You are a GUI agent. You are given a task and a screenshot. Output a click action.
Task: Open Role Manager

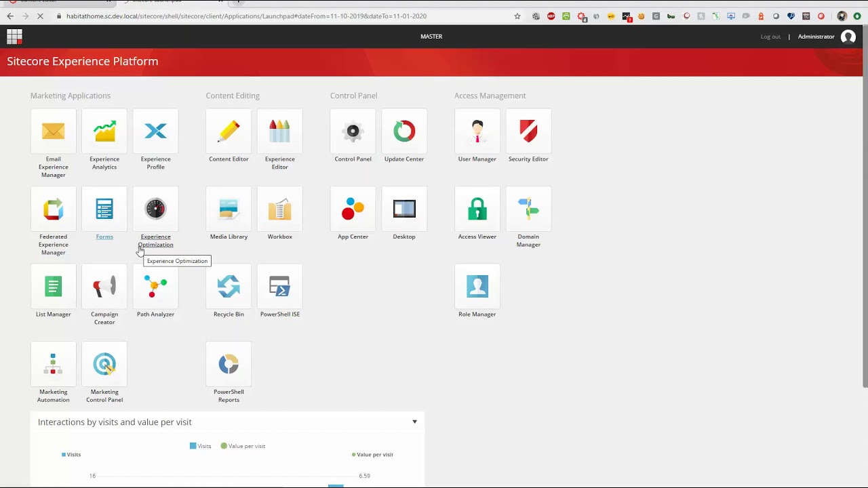click(477, 287)
